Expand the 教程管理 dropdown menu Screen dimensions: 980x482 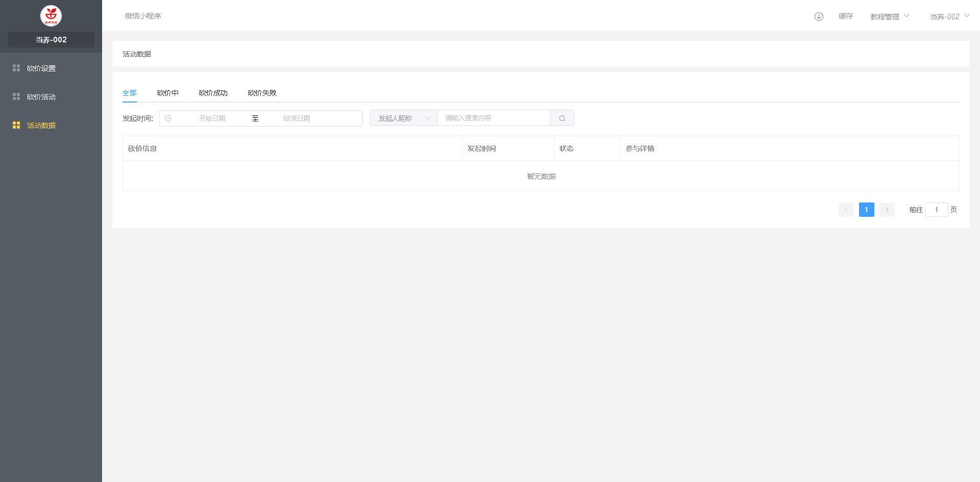coord(890,16)
